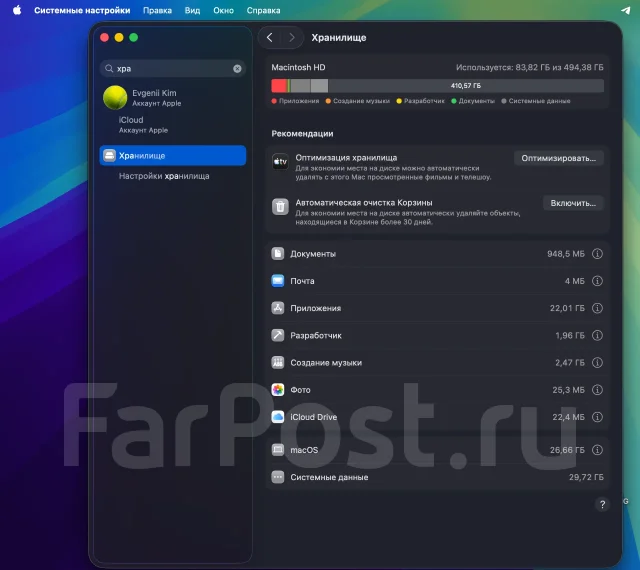Click the free space 410,57 ГБ bar segment
Image resolution: width=640 pixels, height=570 pixels.
[x=466, y=86]
